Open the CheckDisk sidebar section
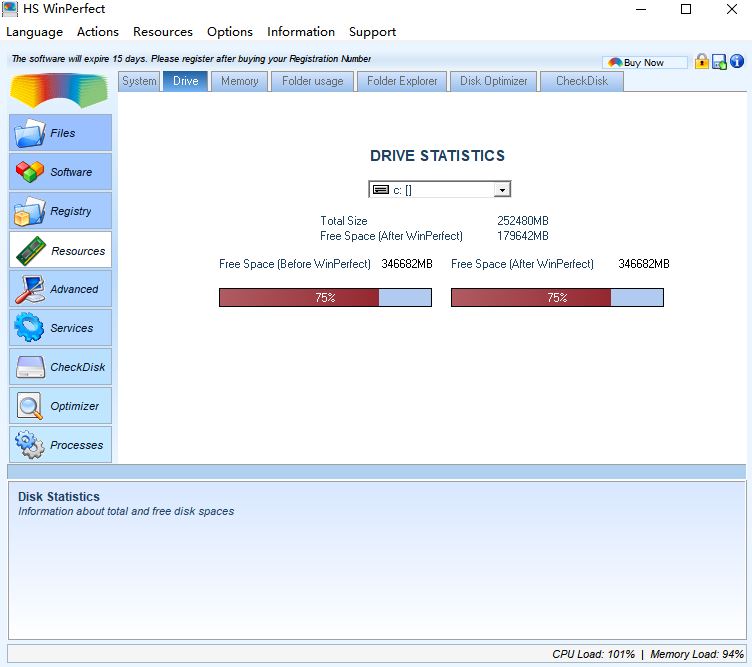The image size is (752, 667). pyautogui.click(x=60, y=367)
